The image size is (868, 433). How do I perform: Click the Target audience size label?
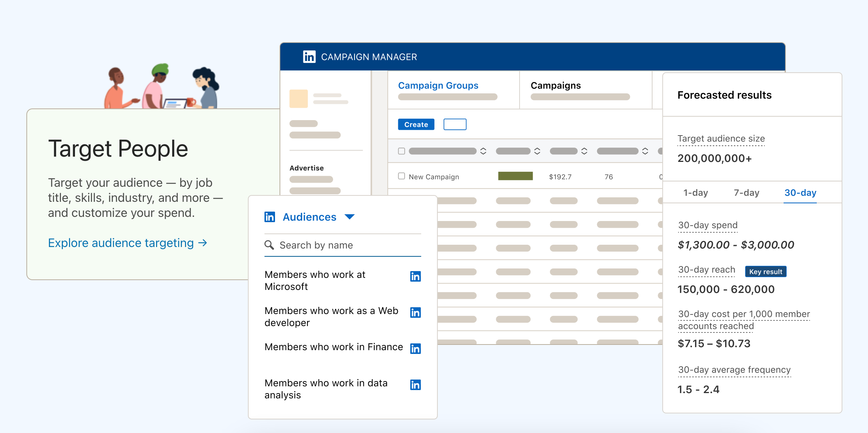(721, 139)
